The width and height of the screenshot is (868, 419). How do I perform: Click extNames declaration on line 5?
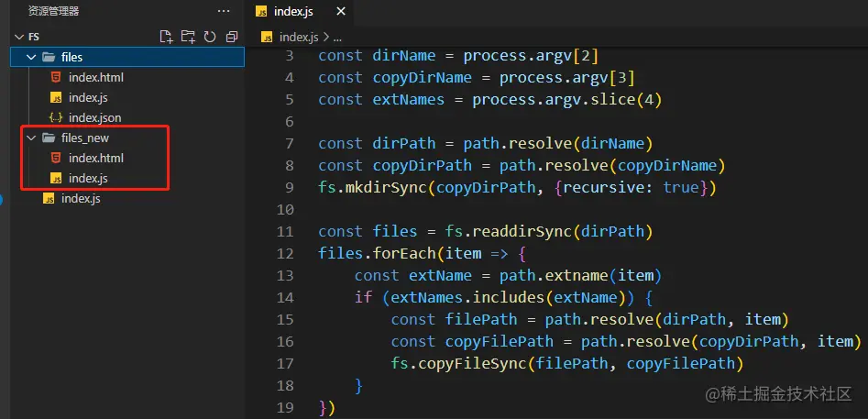[409, 100]
